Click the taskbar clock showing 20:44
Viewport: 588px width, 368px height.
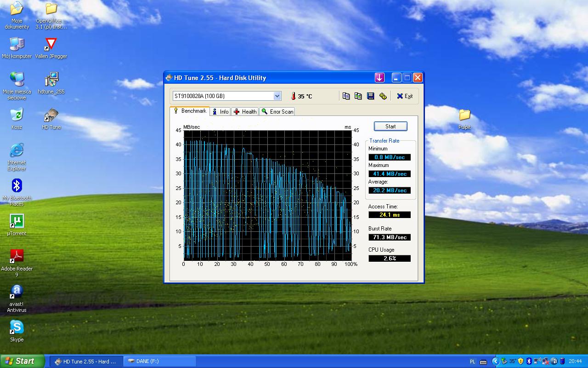click(x=575, y=362)
